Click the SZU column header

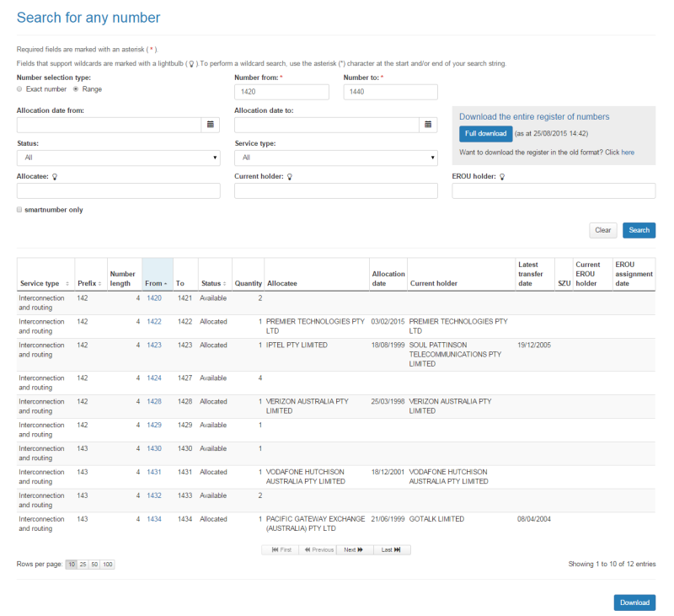click(x=564, y=275)
